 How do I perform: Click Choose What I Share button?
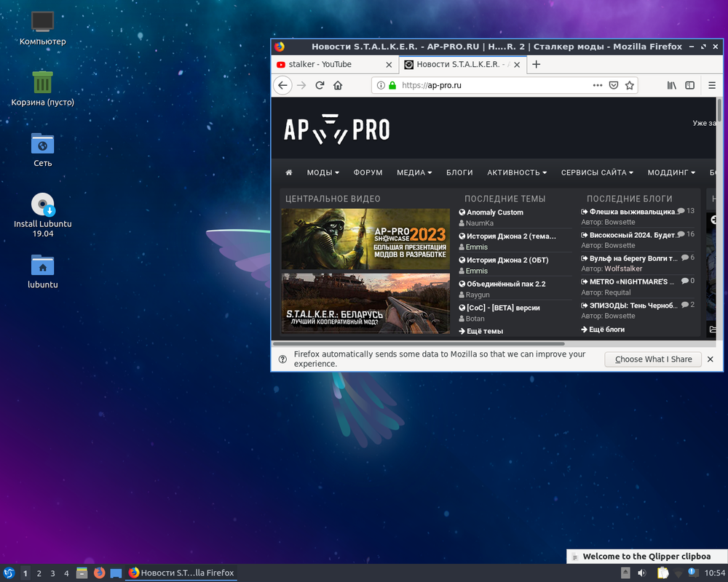(653, 359)
